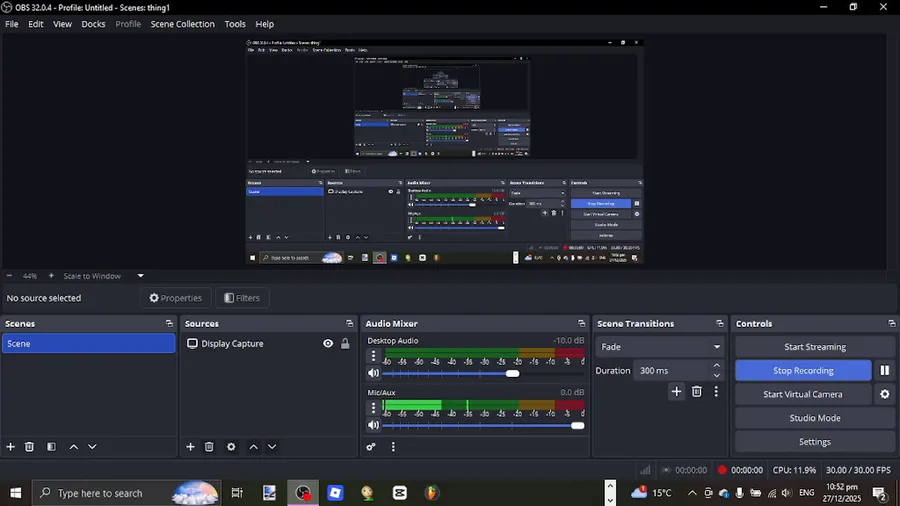Open the Scene Collection menu

tap(183, 24)
